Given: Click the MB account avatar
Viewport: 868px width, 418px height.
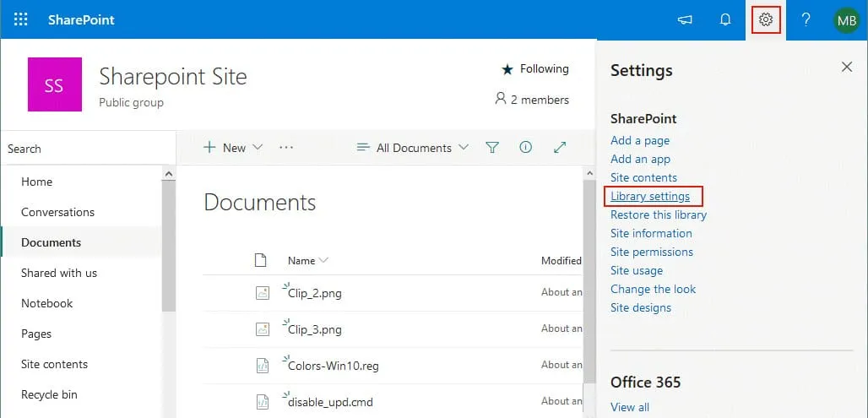Looking at the screenshot, I should [847, 19].
